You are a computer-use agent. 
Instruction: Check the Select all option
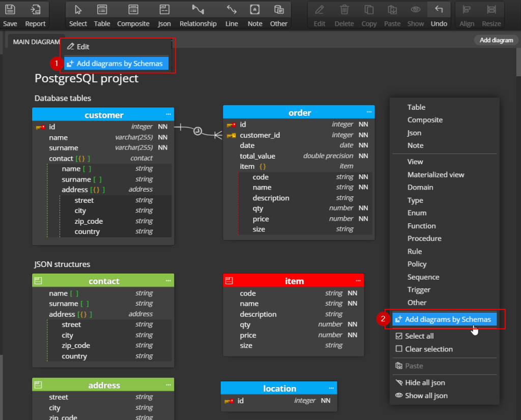pyautogui.click(x=415, y=336)
